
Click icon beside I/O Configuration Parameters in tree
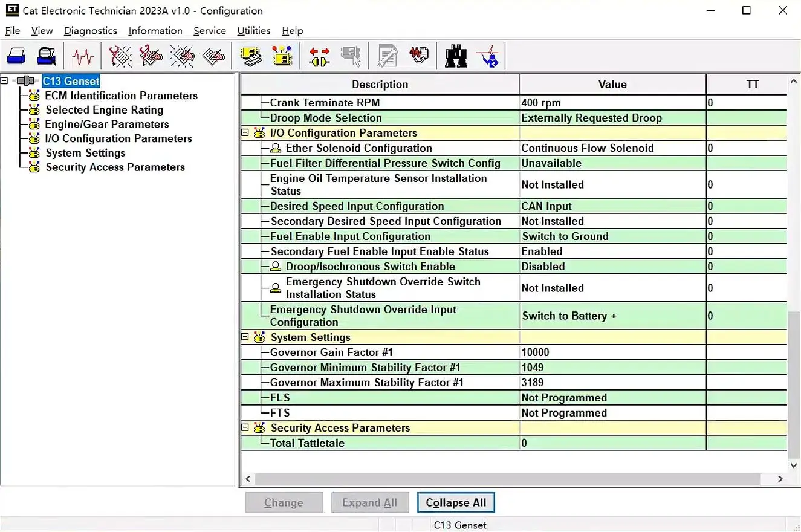[x=34, y=138]
